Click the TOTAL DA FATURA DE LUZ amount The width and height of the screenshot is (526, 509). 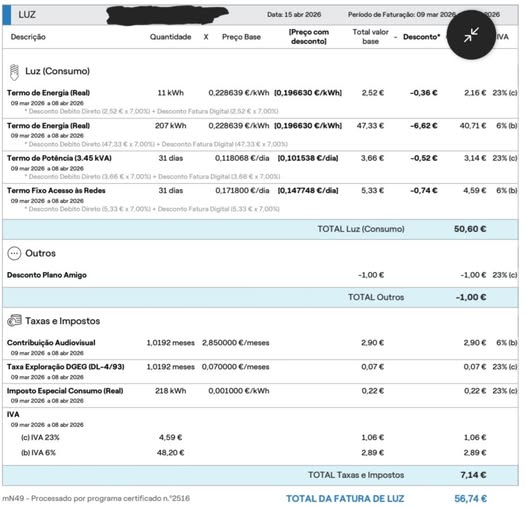click(470, 499)
